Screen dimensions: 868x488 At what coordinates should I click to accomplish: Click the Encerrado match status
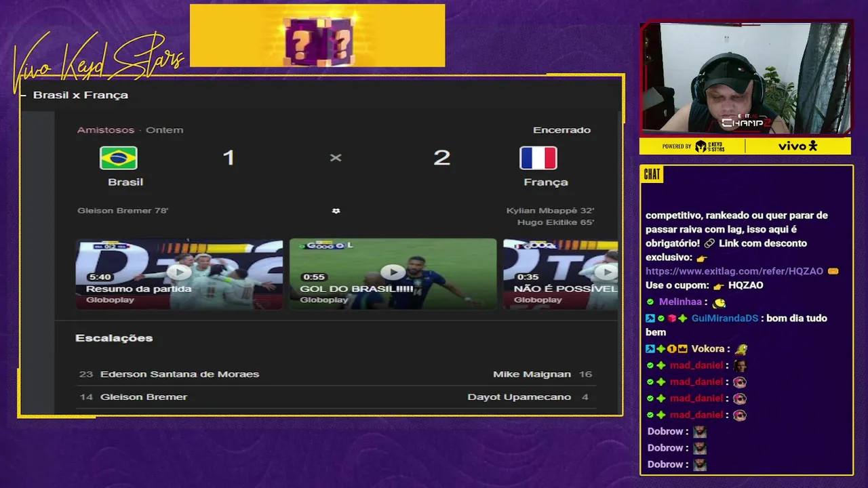[x=561, y=130]
